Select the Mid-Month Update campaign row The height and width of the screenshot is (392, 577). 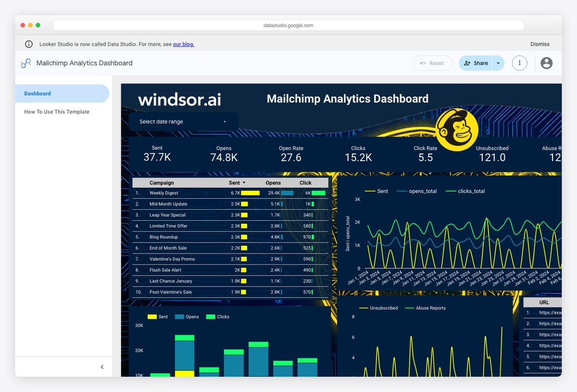[x=230, y=204]
